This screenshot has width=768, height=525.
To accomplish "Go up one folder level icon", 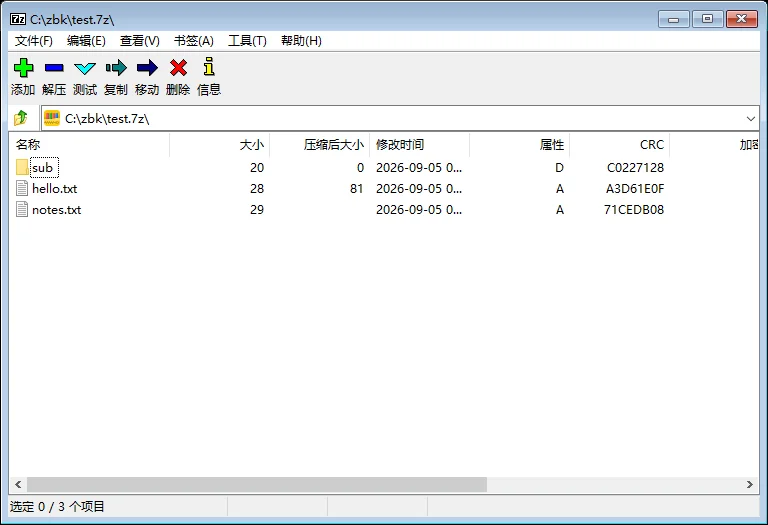I will click(x=21, y=118).
